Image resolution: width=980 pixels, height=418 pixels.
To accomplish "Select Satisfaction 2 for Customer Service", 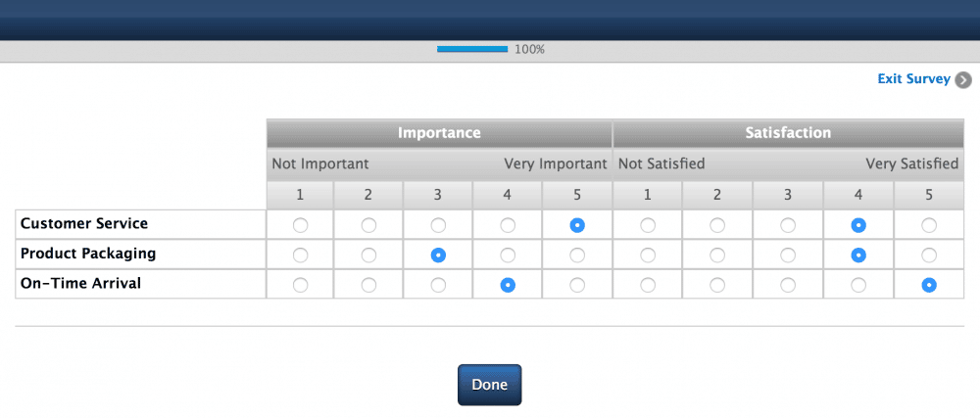I will 717,225.
